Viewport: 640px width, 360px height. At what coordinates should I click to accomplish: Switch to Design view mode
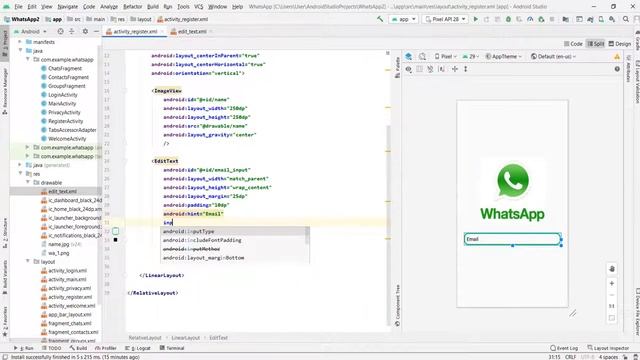point(620,44)
